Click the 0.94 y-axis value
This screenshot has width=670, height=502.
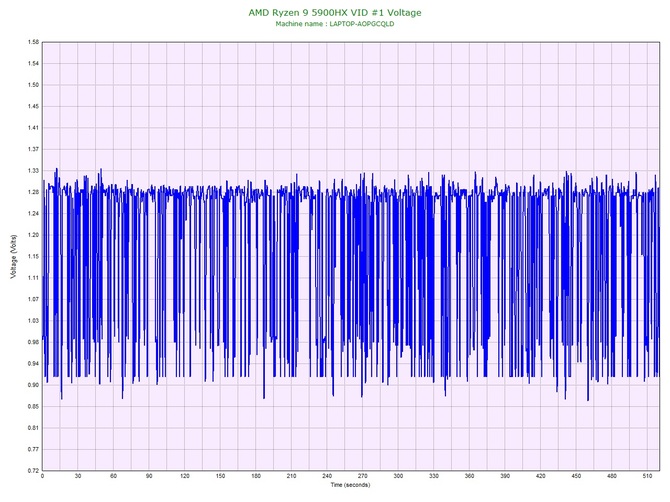click(33, 364)
